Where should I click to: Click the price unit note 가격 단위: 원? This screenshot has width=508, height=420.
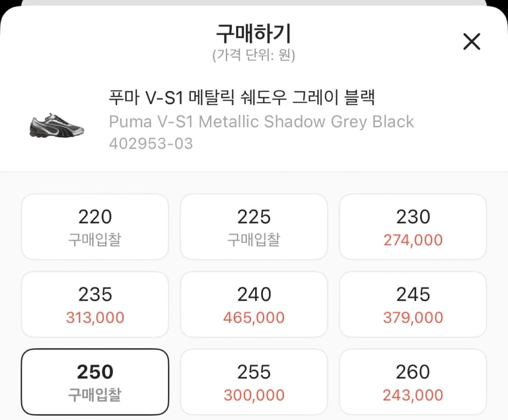tap(254, 56)
